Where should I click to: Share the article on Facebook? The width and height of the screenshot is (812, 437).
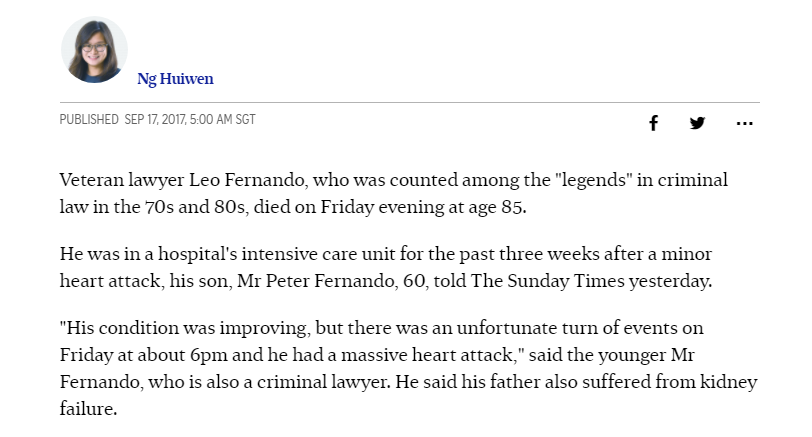coord(654,123)
